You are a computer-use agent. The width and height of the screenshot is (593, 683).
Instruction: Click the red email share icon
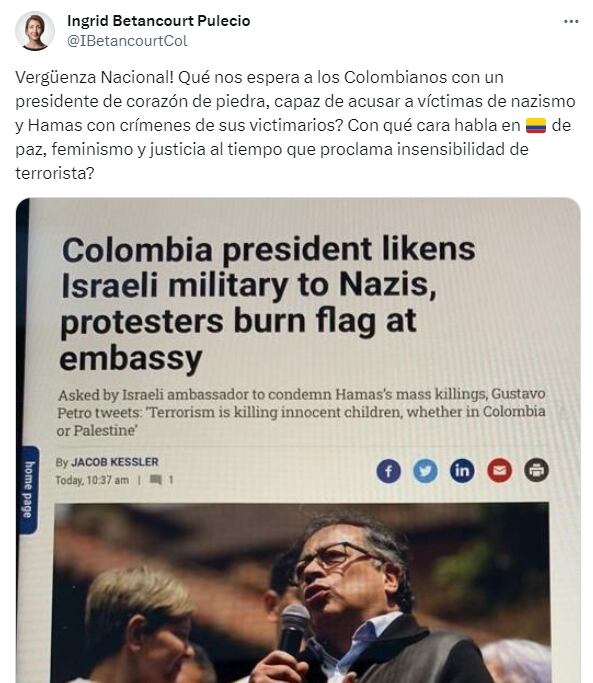pyautogui.click(x=499, y=470)
